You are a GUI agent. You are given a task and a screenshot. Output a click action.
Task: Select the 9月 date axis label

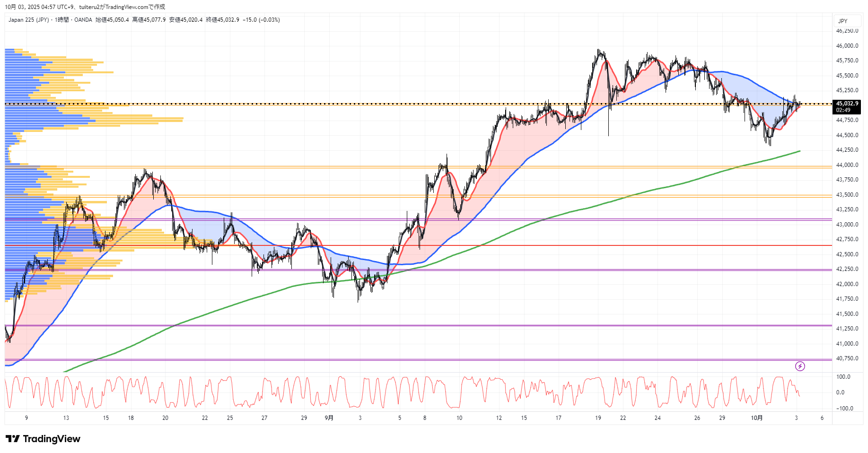329,418
